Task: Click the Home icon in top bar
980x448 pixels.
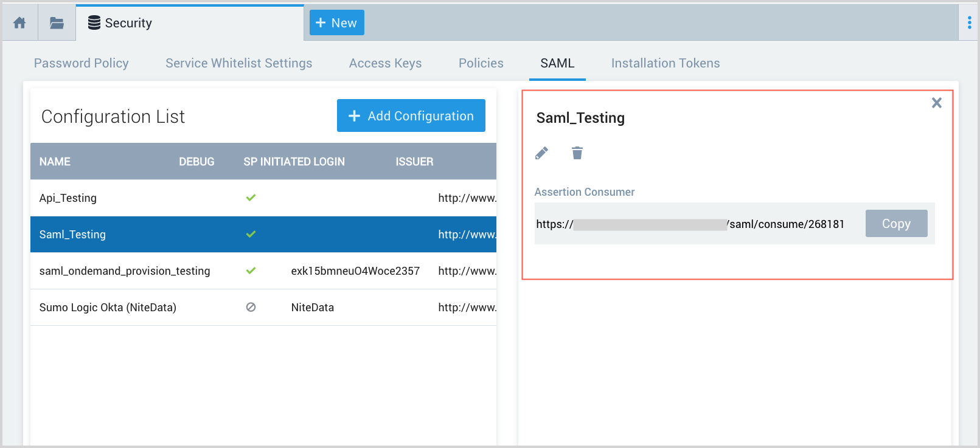Action: coord(19,23)
